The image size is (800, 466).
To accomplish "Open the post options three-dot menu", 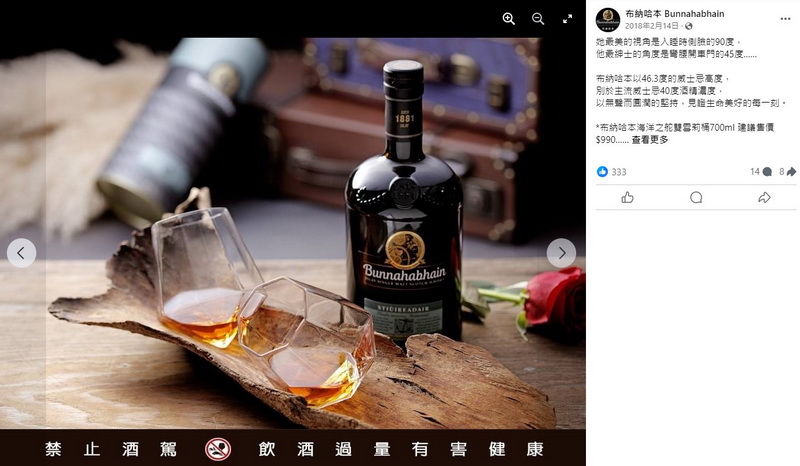I will coord(785,19).
